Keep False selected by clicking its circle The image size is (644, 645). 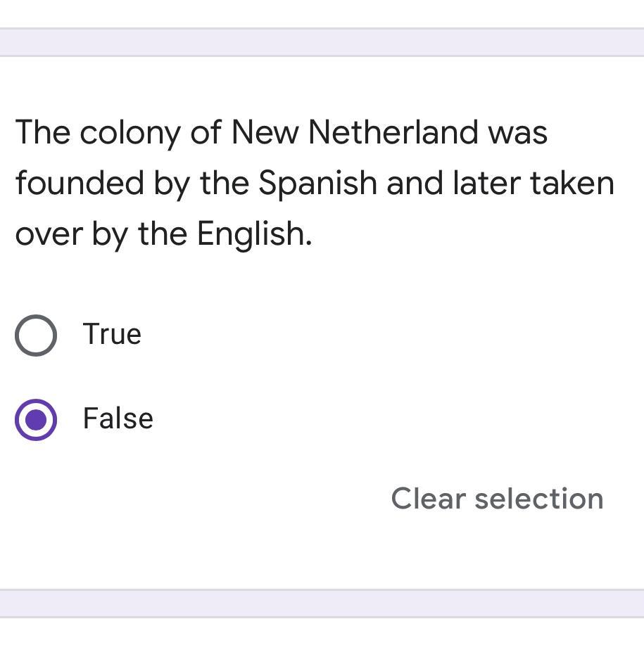click(x=36, y=420)
